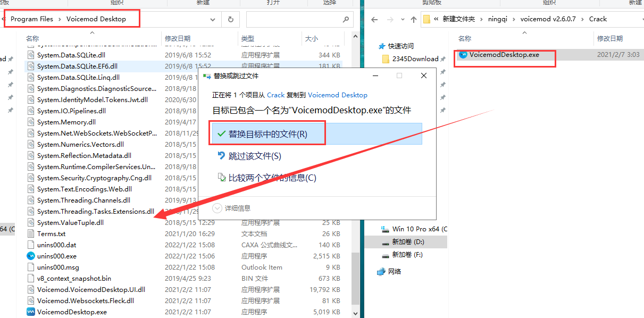Select the D: drive in the right navigation pane
The height and width of the screenshot is (318, 644).
tap(408, 242)
